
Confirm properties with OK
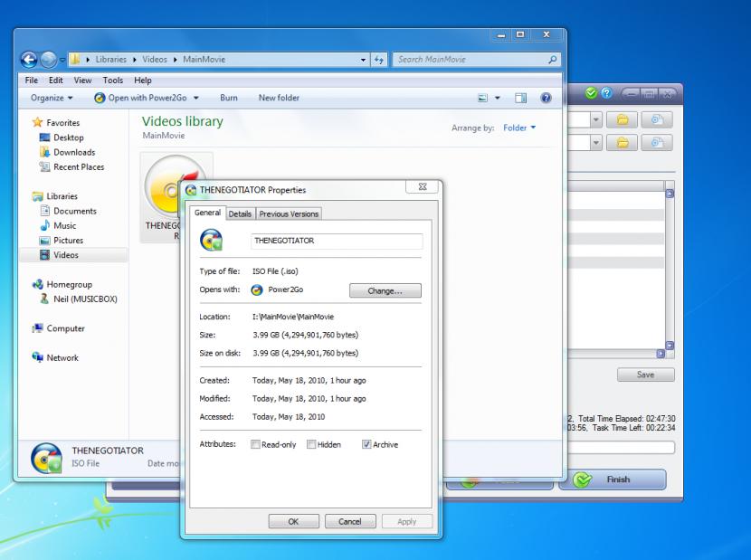point(293,521)
